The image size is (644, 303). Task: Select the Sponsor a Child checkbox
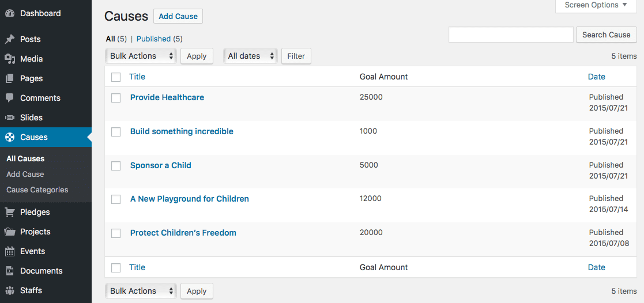tap(116, 165)
